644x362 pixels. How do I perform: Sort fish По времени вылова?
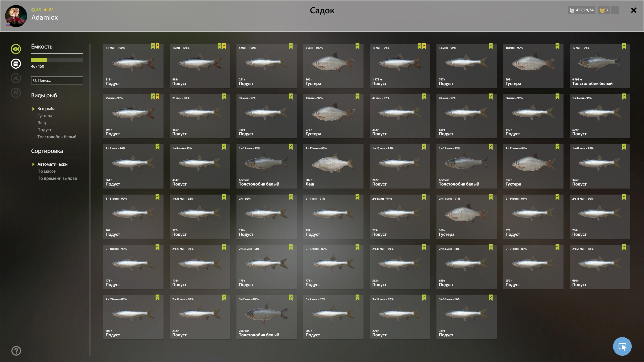coord(57,178)
